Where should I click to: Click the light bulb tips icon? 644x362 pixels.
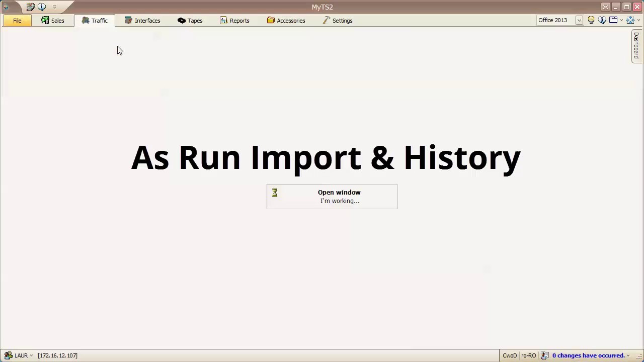591,21
